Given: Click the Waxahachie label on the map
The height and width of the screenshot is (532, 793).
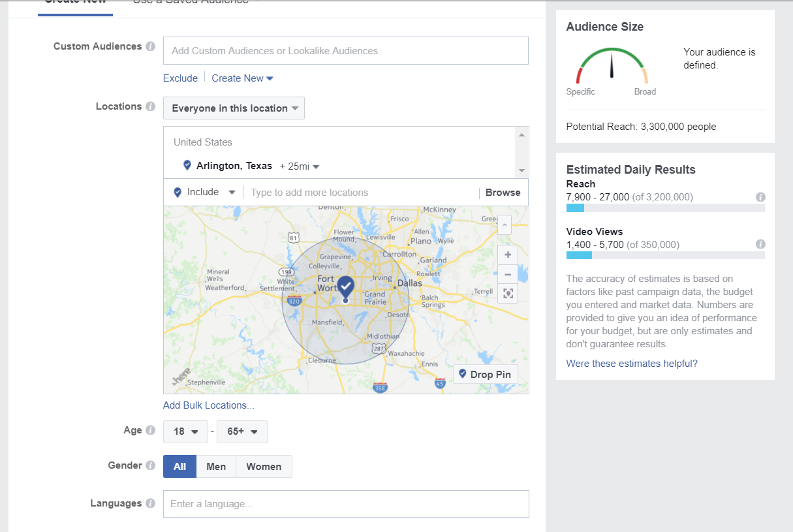Looking at the screenshot, I should click(405, 353).
